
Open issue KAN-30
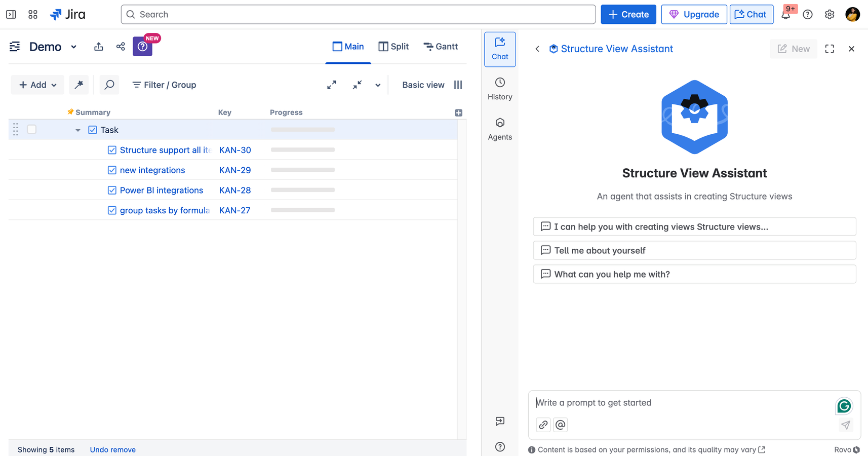(x=235, y=150)
